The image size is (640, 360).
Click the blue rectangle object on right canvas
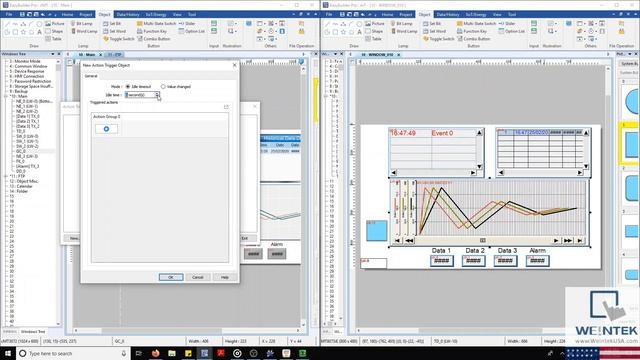click(x=376, y=231)
